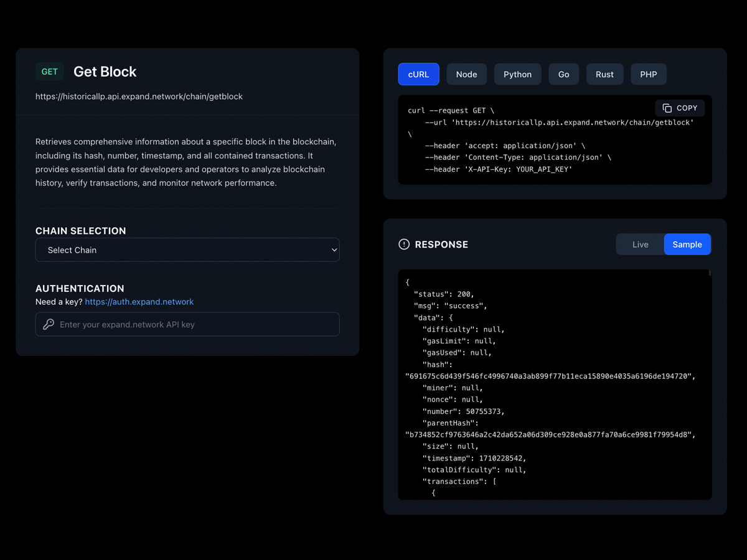This screenshot has width=747, height=560.
Task: Click the response panel scrollbar
Action: click(x=710, y=273)
